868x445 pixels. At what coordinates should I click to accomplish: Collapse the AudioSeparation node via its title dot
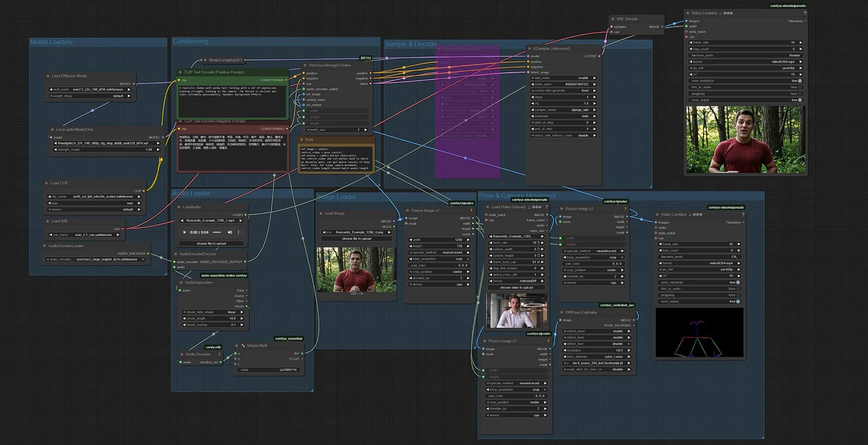[x=181, y=282]
